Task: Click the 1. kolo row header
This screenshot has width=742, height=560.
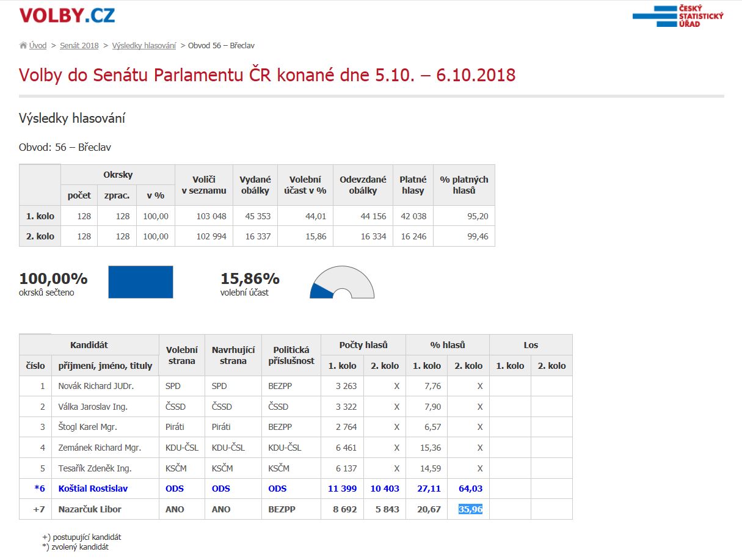Action: pos(40,216)
